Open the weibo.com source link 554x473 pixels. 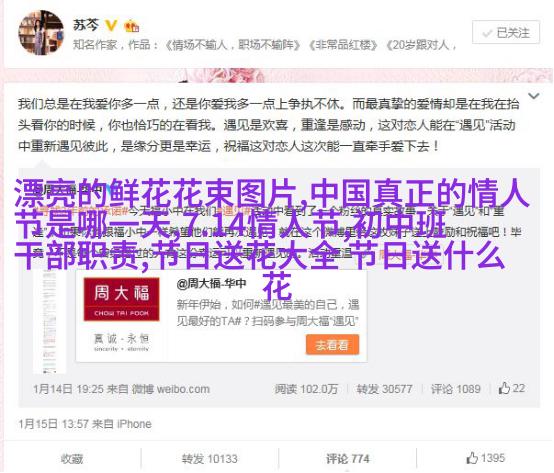coord(183,389)
